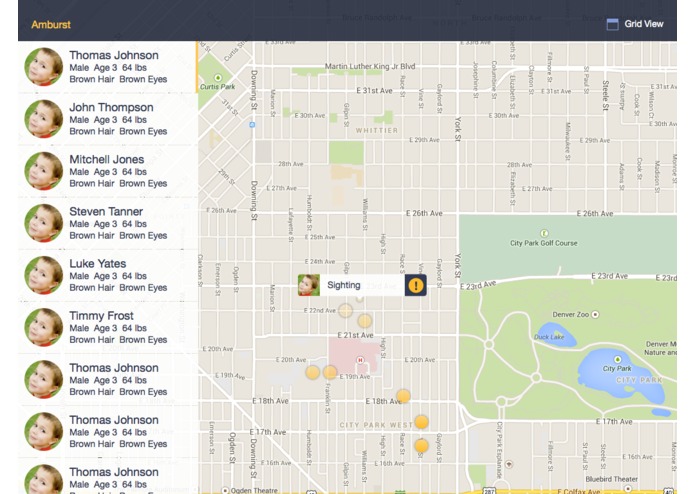The width and height of the screenshot is (695, 494).
Task: Select Luke Yates's avatar photo
Action: [x=43, y=275]
